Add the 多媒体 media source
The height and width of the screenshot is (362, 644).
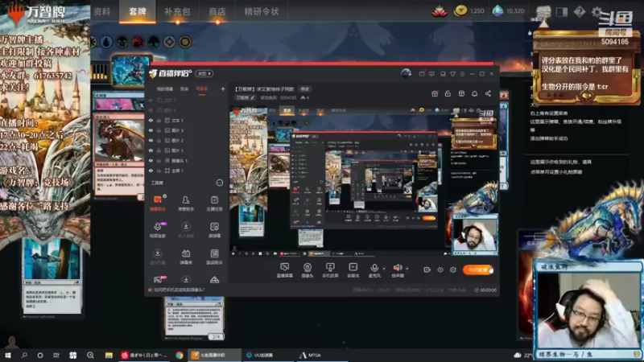353,270
